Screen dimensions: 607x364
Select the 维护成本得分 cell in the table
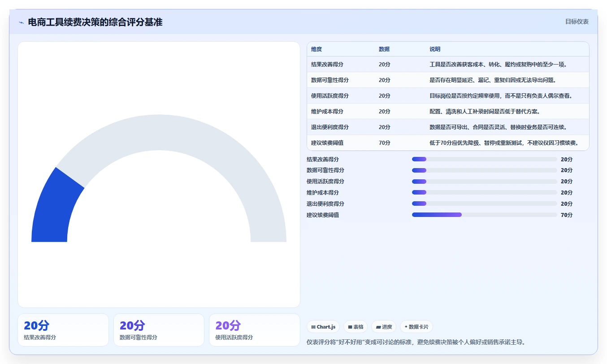point(327,112)
